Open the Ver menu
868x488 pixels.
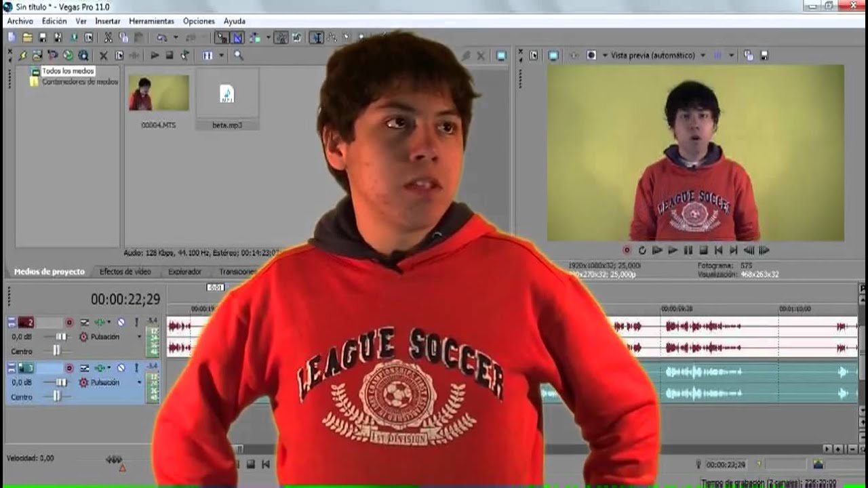pyautogui.click(x=81, y=22)
